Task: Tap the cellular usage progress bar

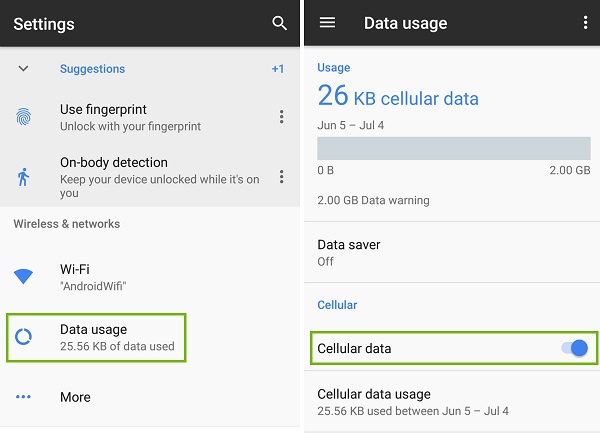Action: (454, 148)
